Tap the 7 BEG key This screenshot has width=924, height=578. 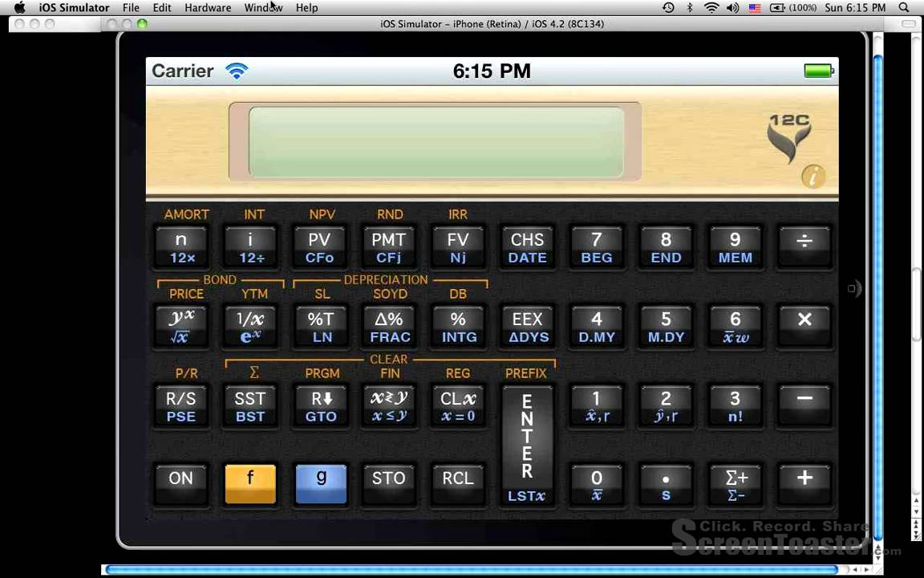click(597, 248)
